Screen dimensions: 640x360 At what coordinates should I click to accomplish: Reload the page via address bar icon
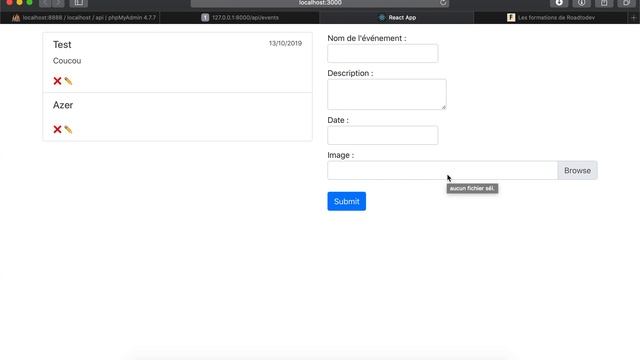443,3
